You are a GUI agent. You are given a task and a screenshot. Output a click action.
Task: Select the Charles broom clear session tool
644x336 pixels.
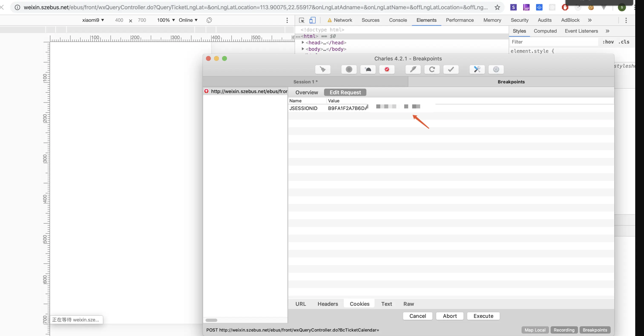[323, 69]
